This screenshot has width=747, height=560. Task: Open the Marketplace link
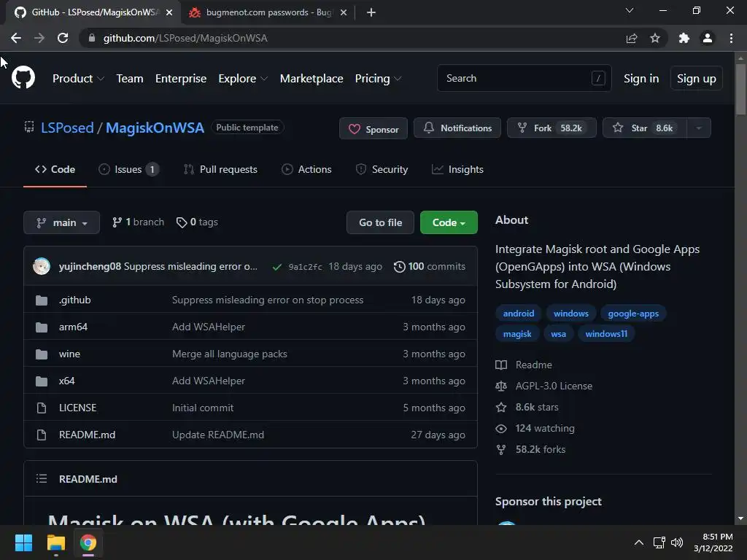pyautogui.click(x=311, y=79)
